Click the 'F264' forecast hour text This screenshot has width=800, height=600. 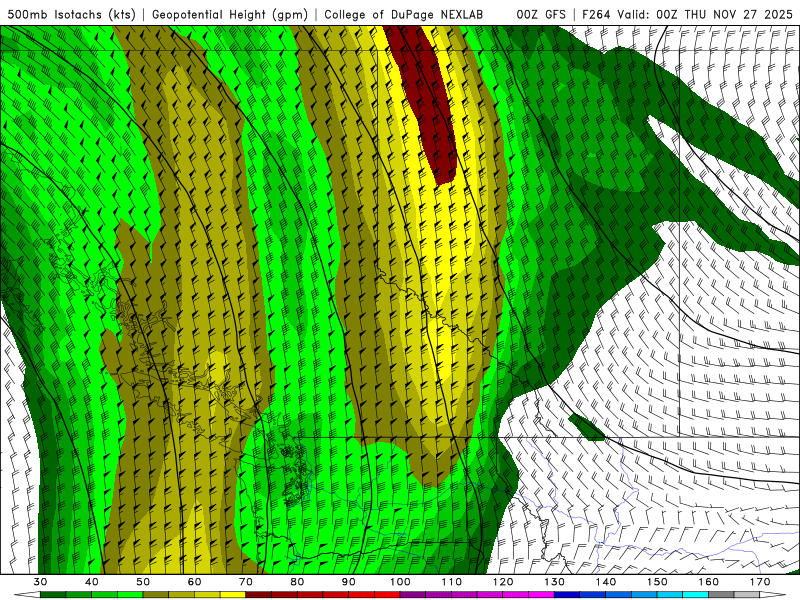pos(596,14)
